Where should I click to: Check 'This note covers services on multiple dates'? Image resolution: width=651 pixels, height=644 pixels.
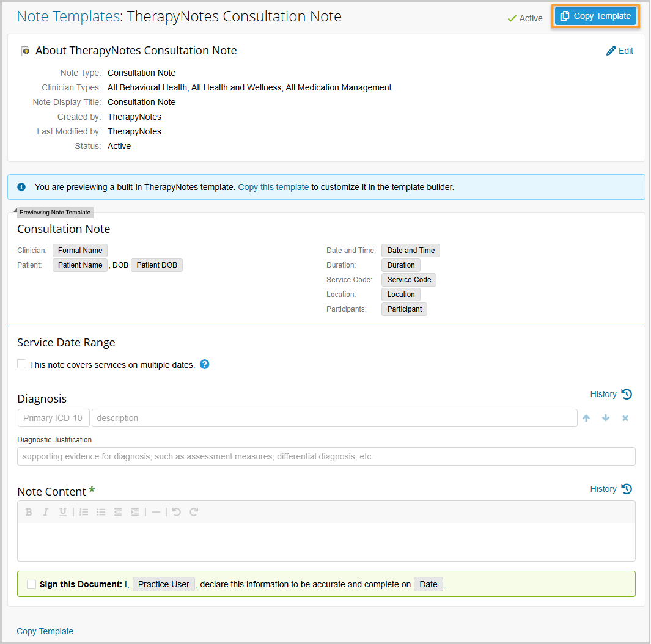pos(21,364)
